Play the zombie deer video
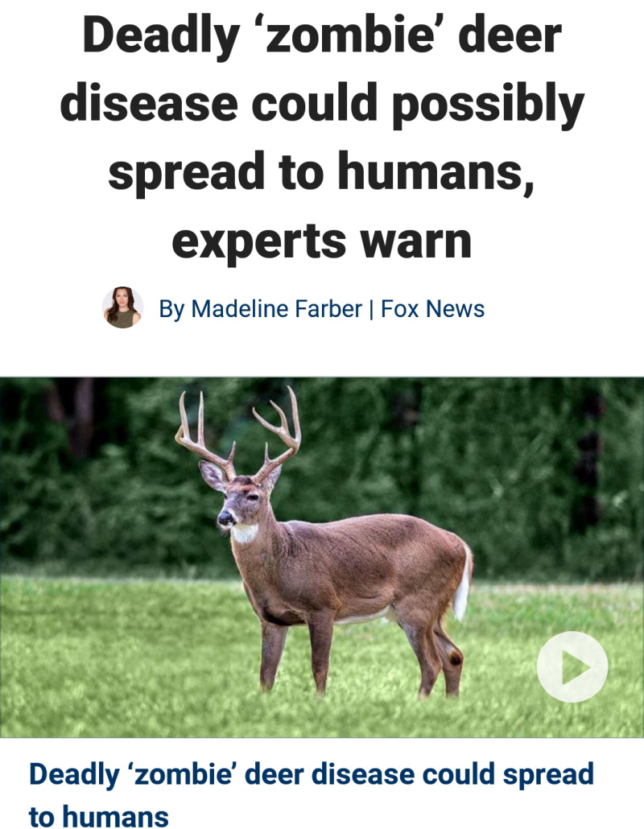 click(x=572, y=666)
